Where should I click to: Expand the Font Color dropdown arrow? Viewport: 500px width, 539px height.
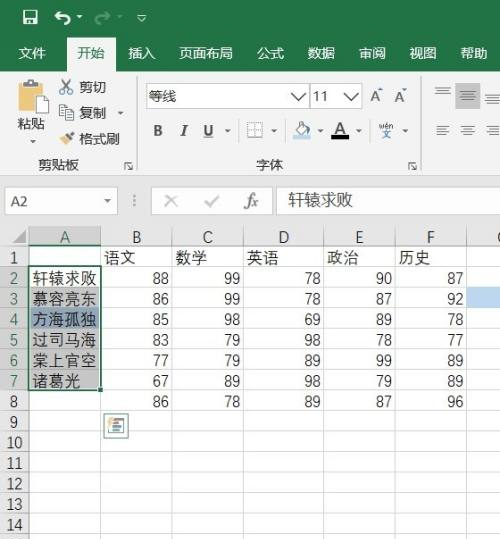pyautogui.click(x=359, y=131)
